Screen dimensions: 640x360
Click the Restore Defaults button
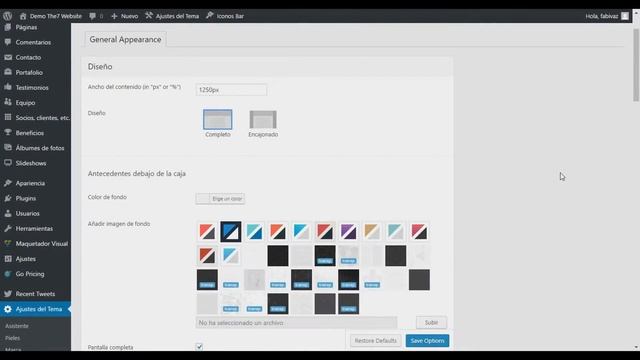(376, 341)
